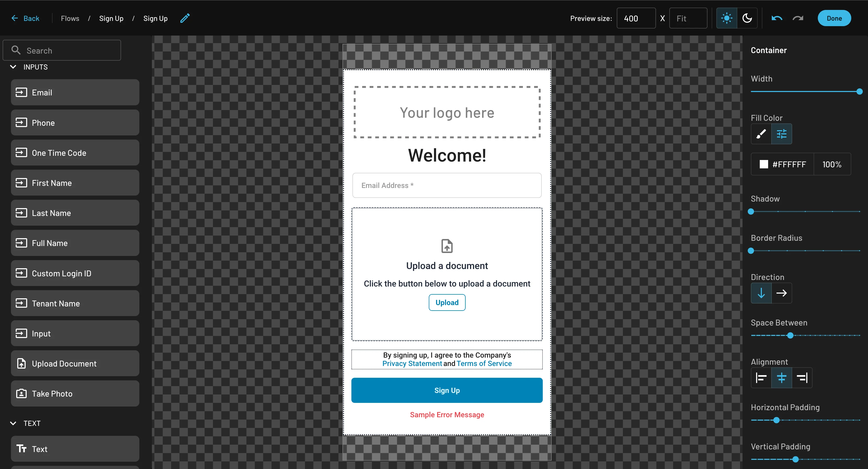Rename the flow using the pencil icon
868x469 pixels.
pos(184,18)
